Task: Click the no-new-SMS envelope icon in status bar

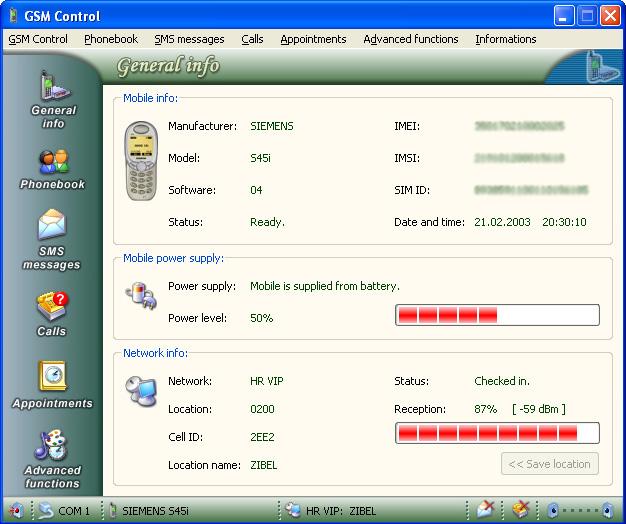Action: tap(486, 510)
